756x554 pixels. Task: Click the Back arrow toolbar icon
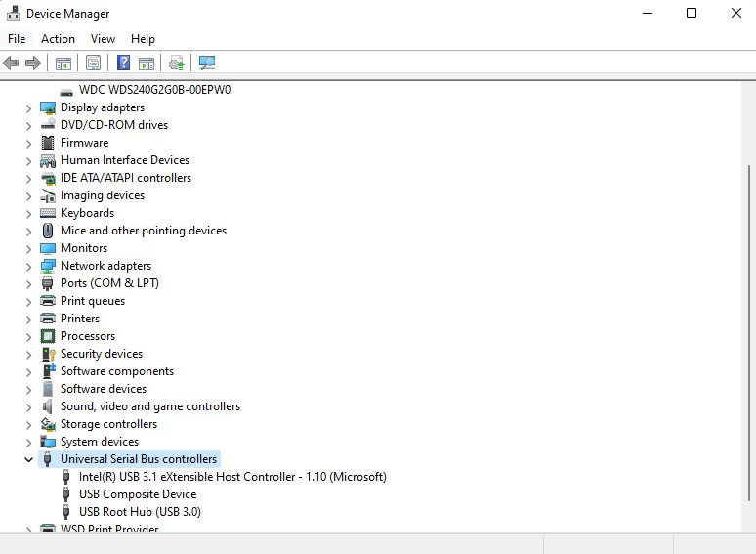(x=11, y=63)
